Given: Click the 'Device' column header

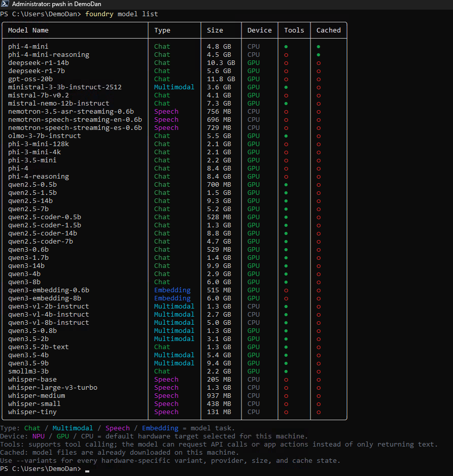Looking at the screenshot, I should [x=259, y=30].
